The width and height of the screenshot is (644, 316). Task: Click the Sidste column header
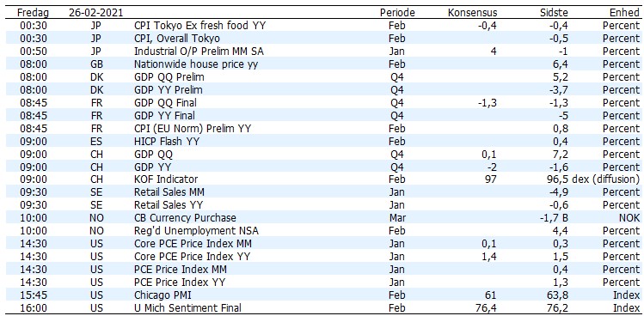tap(555, 13)
